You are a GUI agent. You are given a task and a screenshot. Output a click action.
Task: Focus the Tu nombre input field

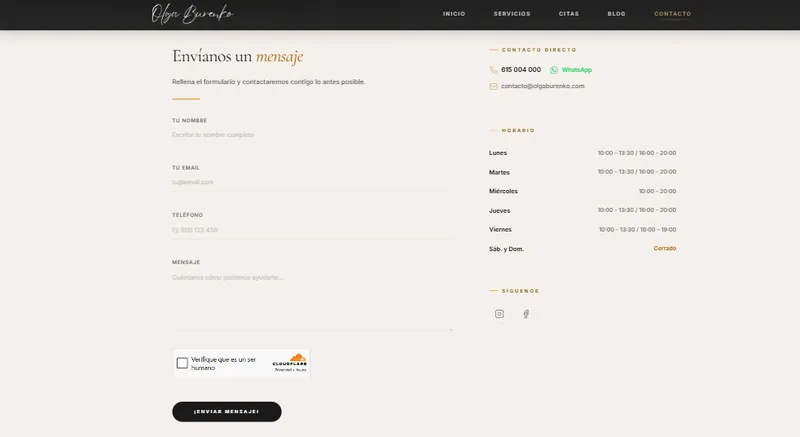312,135
